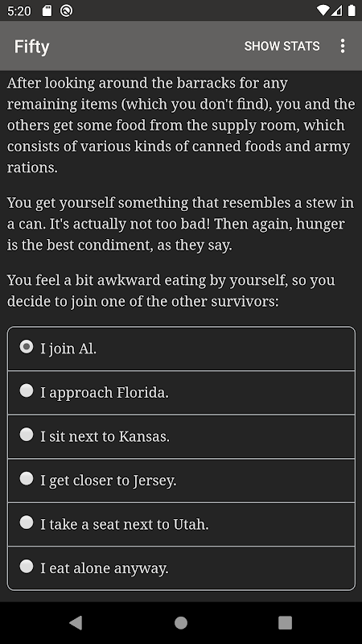Image resolution: width=362 pixels, height=644 pixels.
Task: Choose 'I get closer to Jersey.' option
Action: pyautogui.click(x=181, y=481)
